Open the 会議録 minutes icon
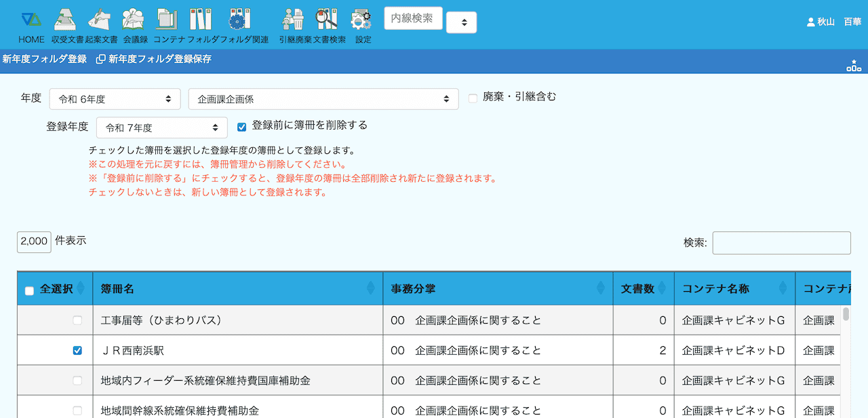Screen dimensions: 868x418 point(134,20)
